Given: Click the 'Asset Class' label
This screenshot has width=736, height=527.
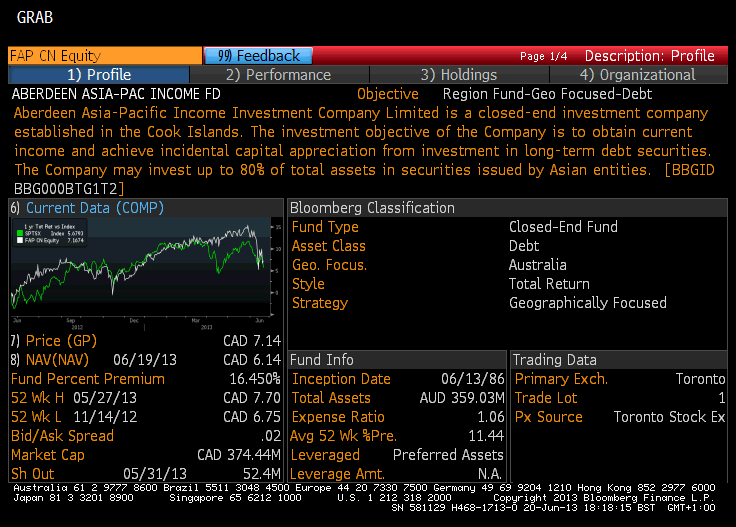Looking at the screenshot, I should click(x=329, y=245).
